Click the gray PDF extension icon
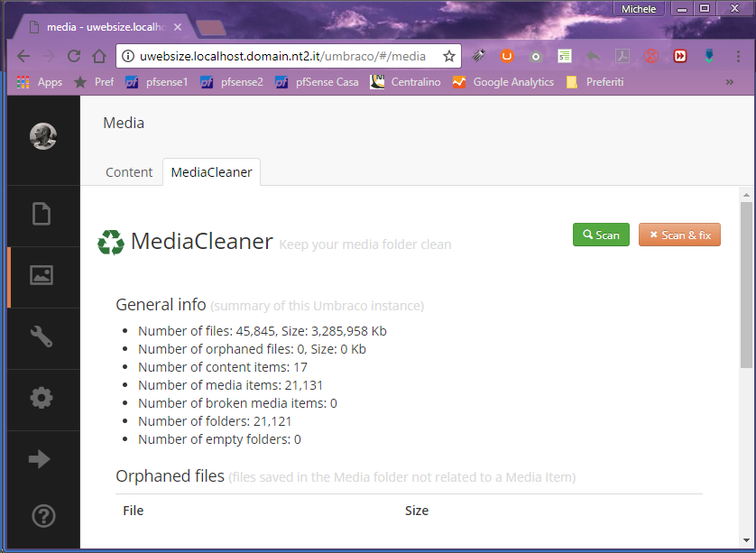 [x=622, y=57]
